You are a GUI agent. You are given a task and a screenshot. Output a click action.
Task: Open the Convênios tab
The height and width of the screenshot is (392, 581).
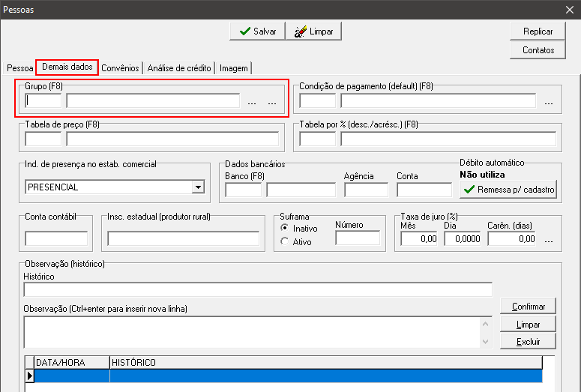[x=120, y=68]
